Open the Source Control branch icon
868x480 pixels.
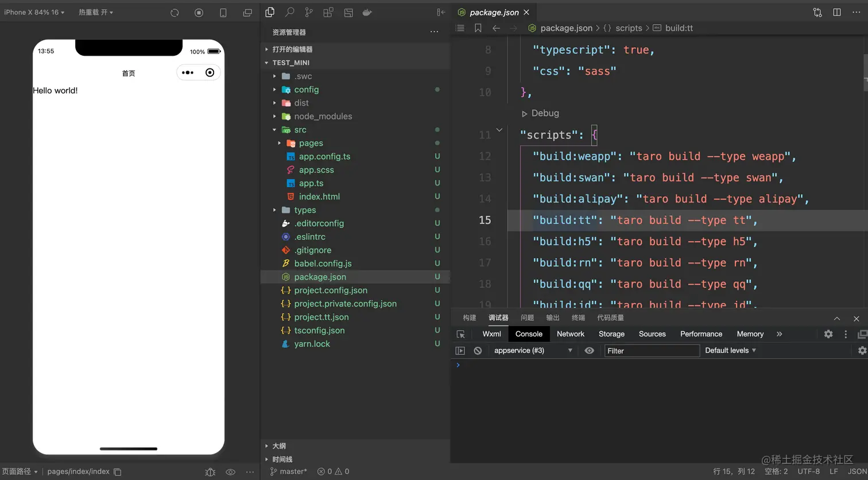click(309, 12)
